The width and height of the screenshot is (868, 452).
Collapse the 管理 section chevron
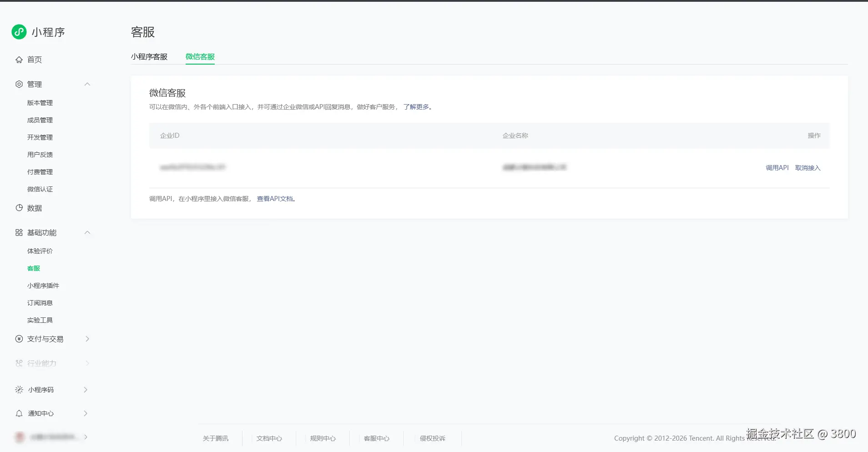click(x=87, y=84)
